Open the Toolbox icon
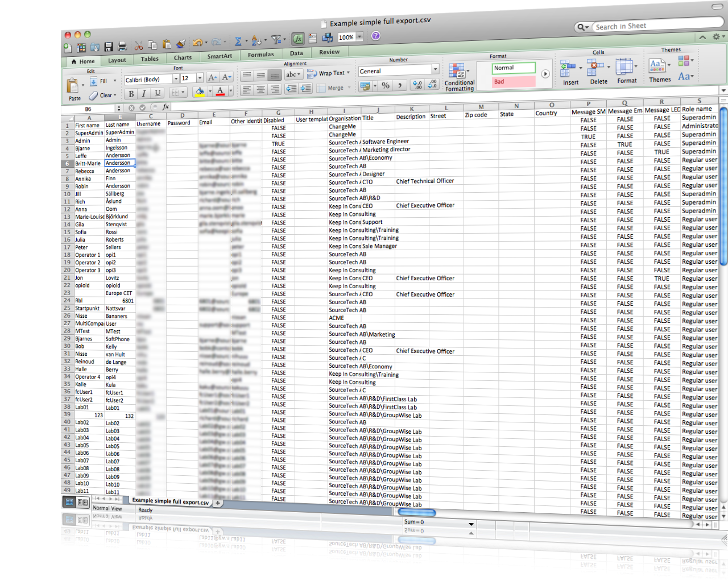728x581 pixels. click(312, 38)
